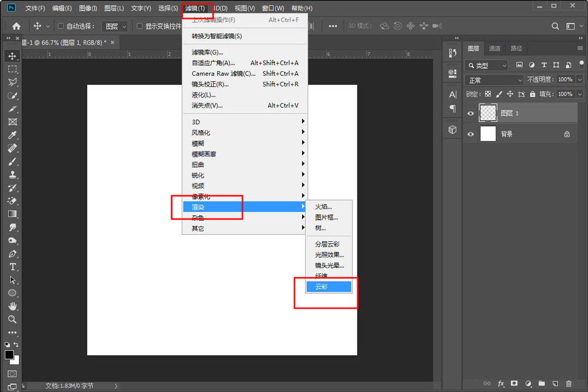Select the Smudge tool
Screen dimensions: 588x392
pos(12,227)
